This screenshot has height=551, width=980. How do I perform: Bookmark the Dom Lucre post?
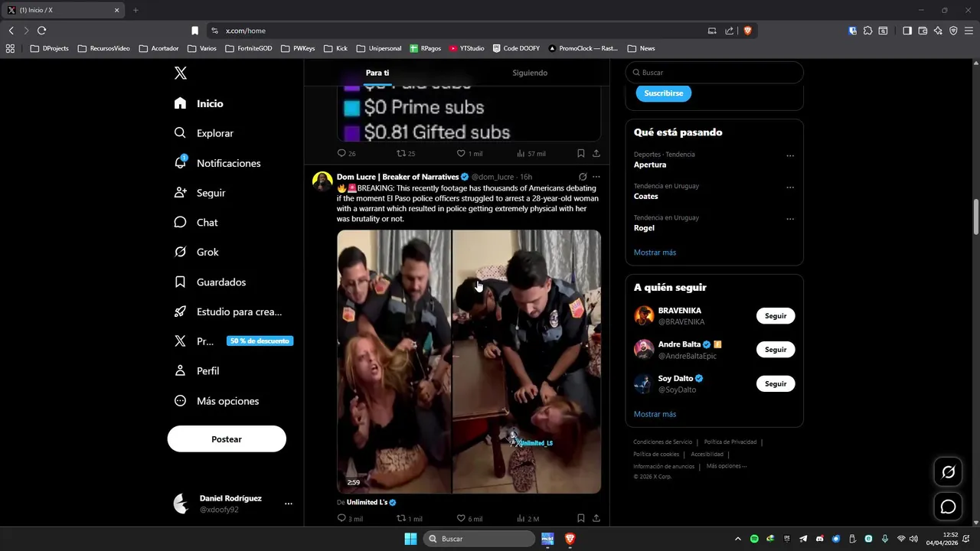[x=581, y=519]
